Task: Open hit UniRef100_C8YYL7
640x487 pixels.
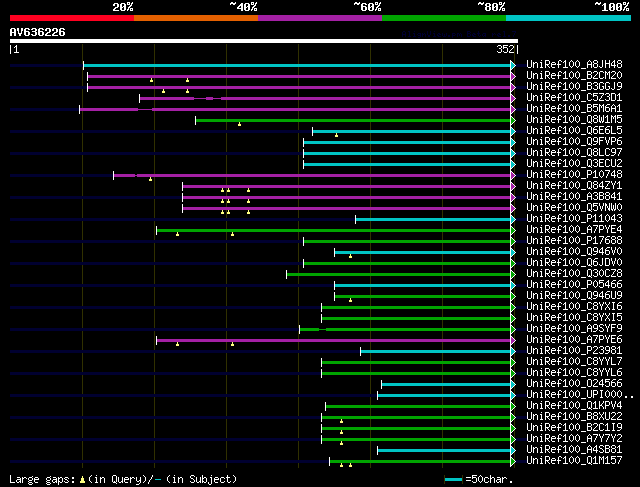Action: [574, 362]
